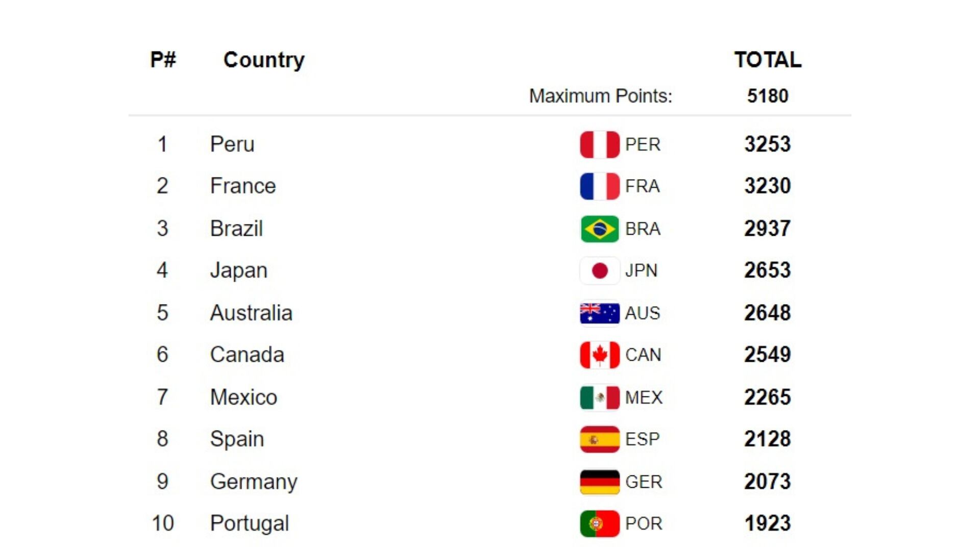Viewport: 980px width, 551px height.
Task: Select the France country name
Action: (x=243, y=186)
